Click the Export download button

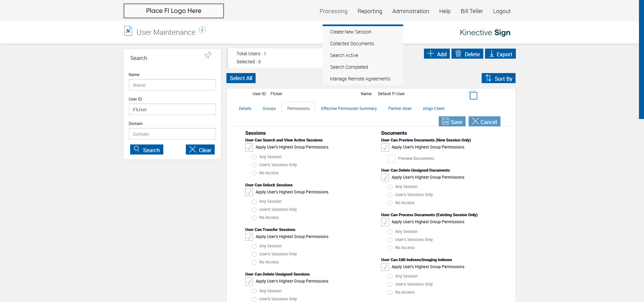pos(500,54)
